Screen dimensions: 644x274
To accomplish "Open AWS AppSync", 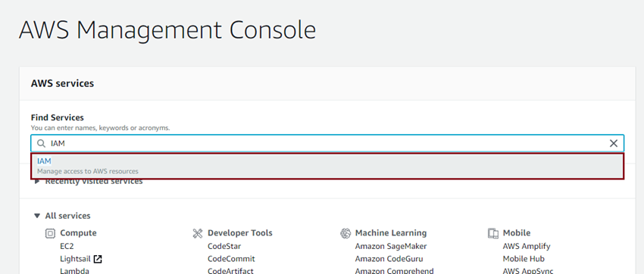I will click(x=528, y=271).
